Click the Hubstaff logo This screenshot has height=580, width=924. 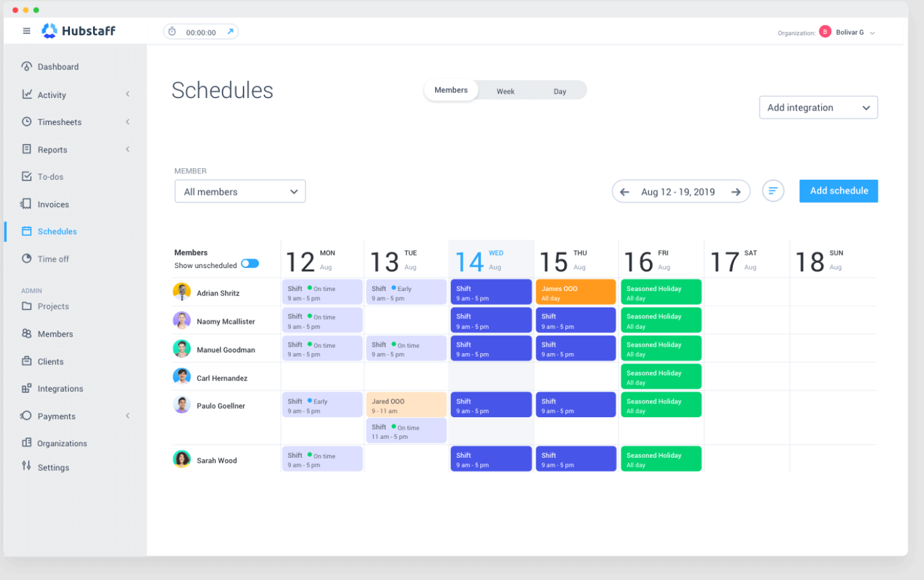(x=79, y=31)
